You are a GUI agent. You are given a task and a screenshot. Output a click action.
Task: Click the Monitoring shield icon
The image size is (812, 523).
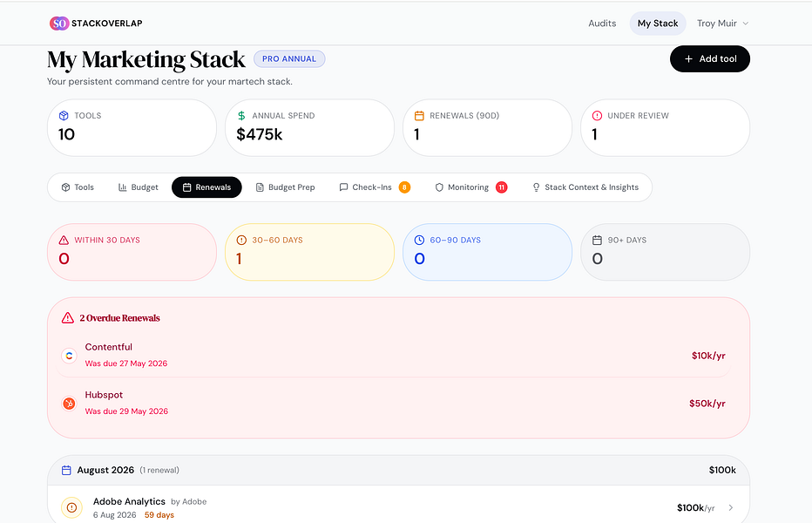click(x=439, y=187)
